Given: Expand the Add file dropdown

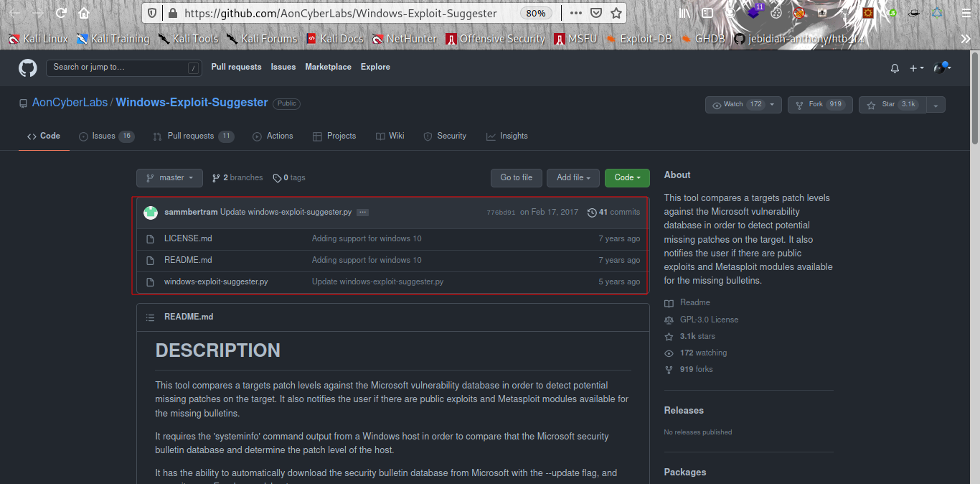Looking at the screenshot, I should point(573,177).
